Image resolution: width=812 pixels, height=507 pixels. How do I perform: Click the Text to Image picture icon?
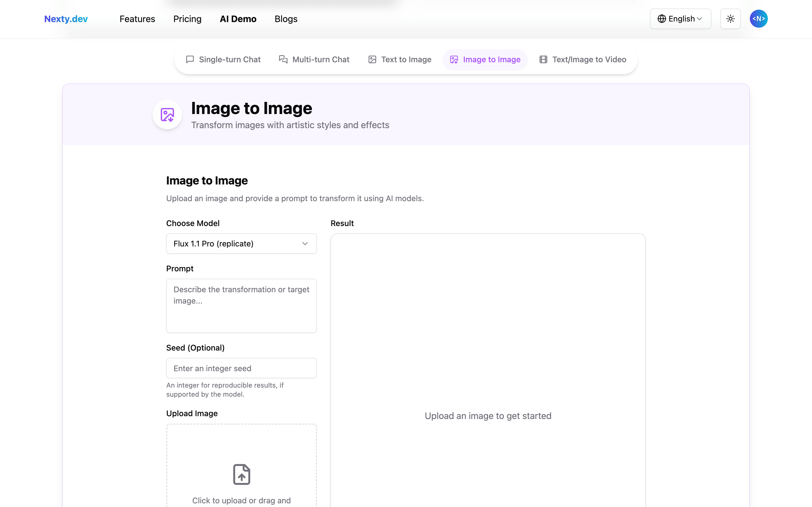[372, 59]
